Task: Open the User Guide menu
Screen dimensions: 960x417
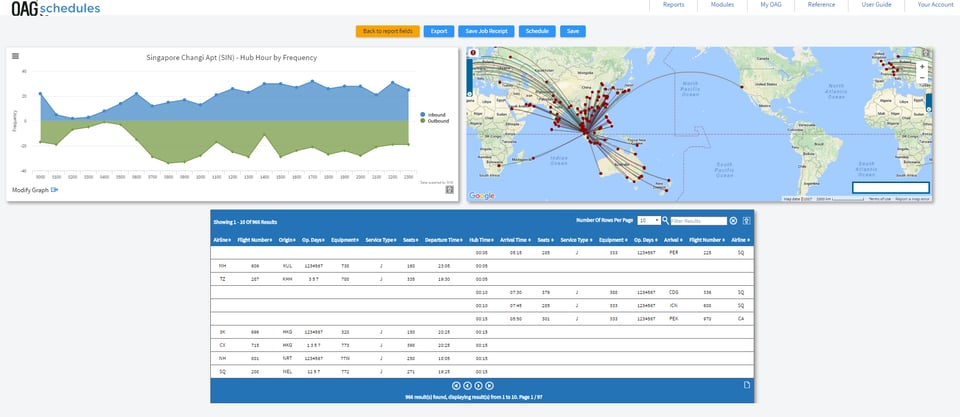Action: (876, 5)
